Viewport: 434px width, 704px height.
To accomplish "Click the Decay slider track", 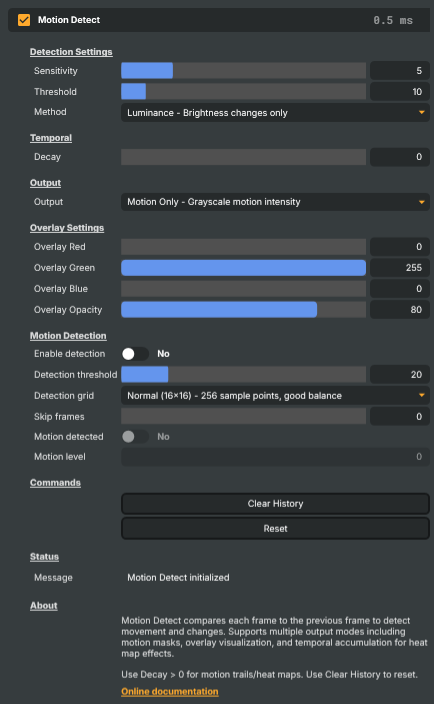I will click(243, 157).
